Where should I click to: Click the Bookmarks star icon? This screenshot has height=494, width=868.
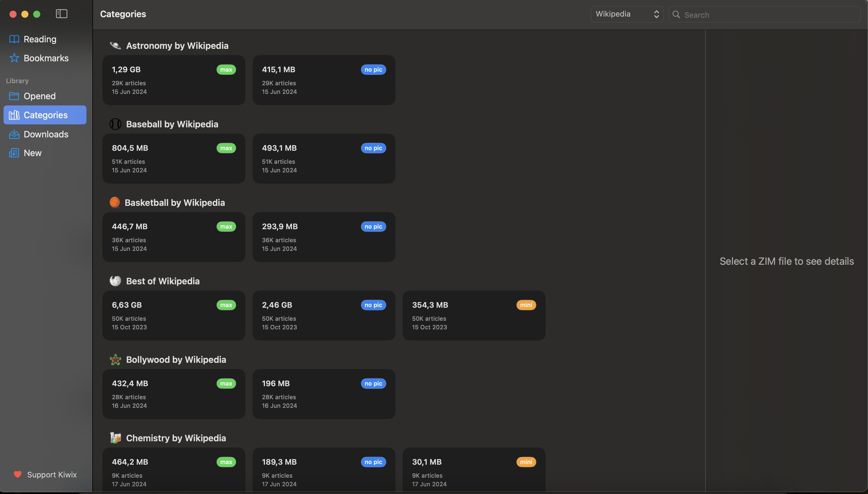(14, 58)
